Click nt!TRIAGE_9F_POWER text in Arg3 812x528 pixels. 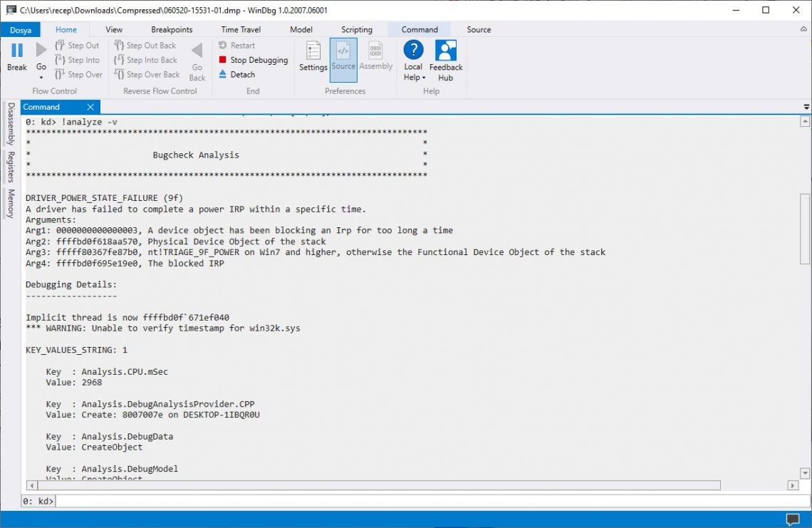click(194, 252)
